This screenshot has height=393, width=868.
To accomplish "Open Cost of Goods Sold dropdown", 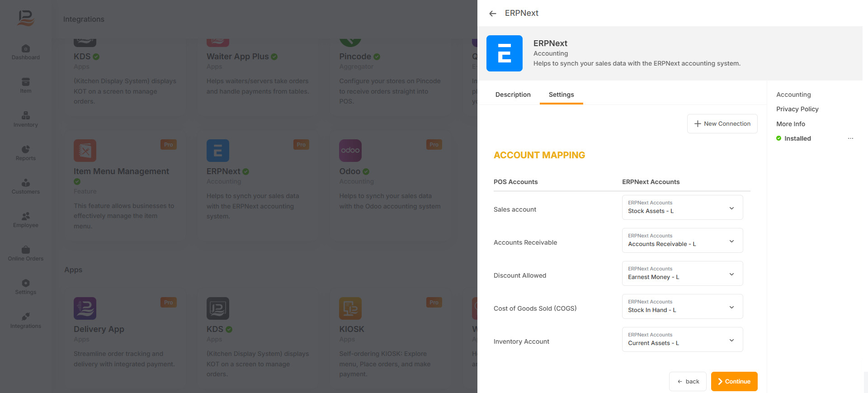I will pyautogui.click(x=682, y=307).
